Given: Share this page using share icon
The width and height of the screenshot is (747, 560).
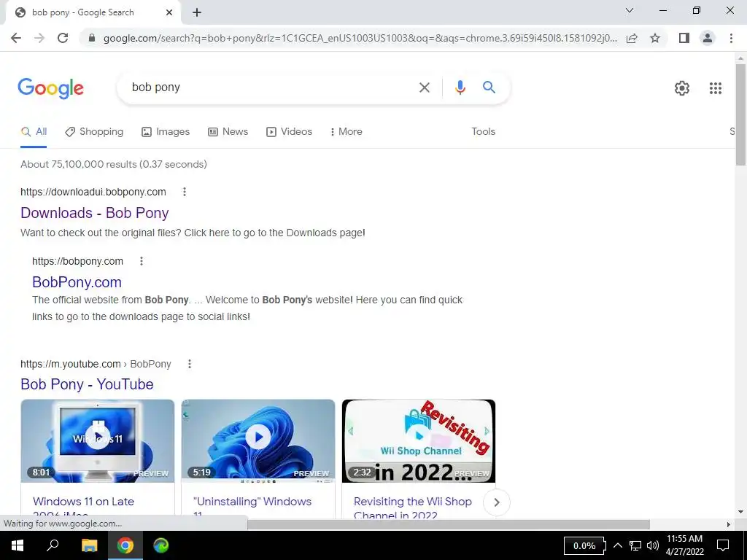Looking at the screenshot, I should coord(632,38).
